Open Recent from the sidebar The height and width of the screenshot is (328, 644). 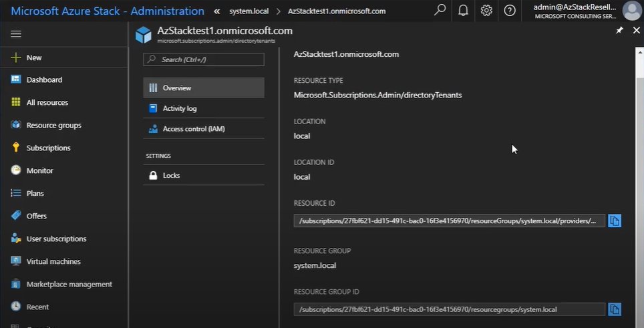tap(38, 307)
